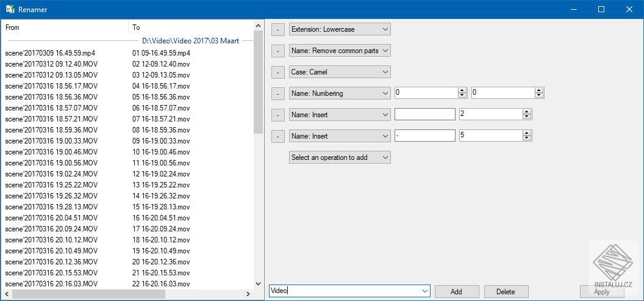This screenshot has width=644, height=301.
Task: Select file scene'20170316 19.00.46.MOV
Action: 52,152
